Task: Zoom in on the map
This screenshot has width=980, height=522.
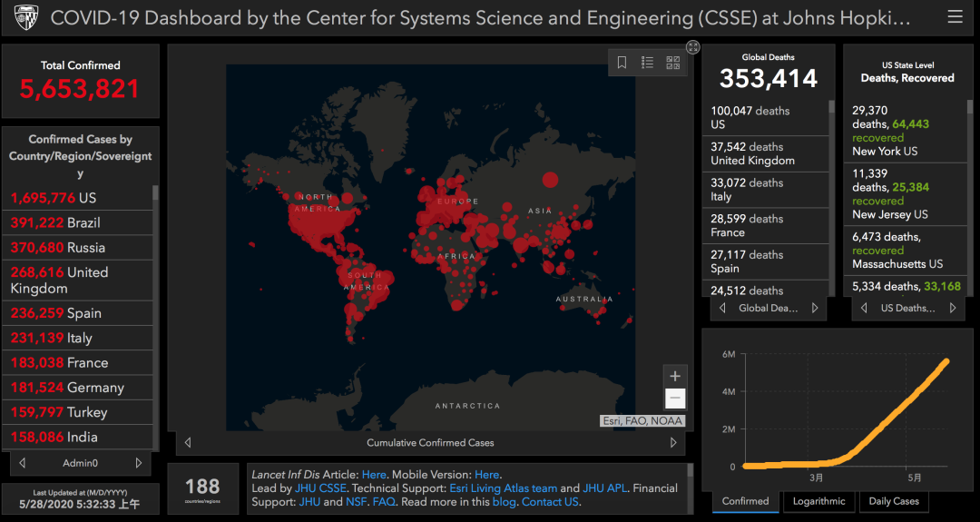Action: [x=675, y=376]
